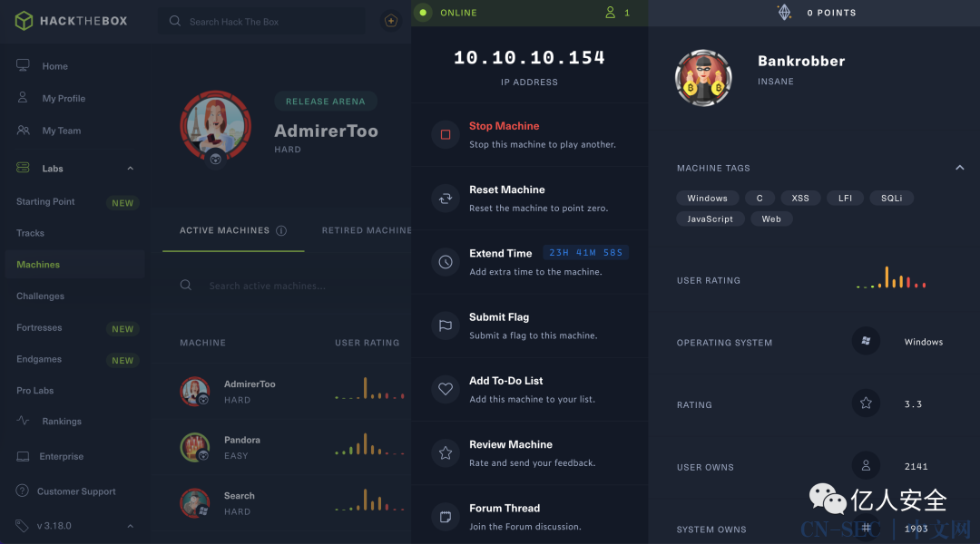980x544 pixels.
Task: Click the XSS machine tag
Action: (x=800, y=198)
